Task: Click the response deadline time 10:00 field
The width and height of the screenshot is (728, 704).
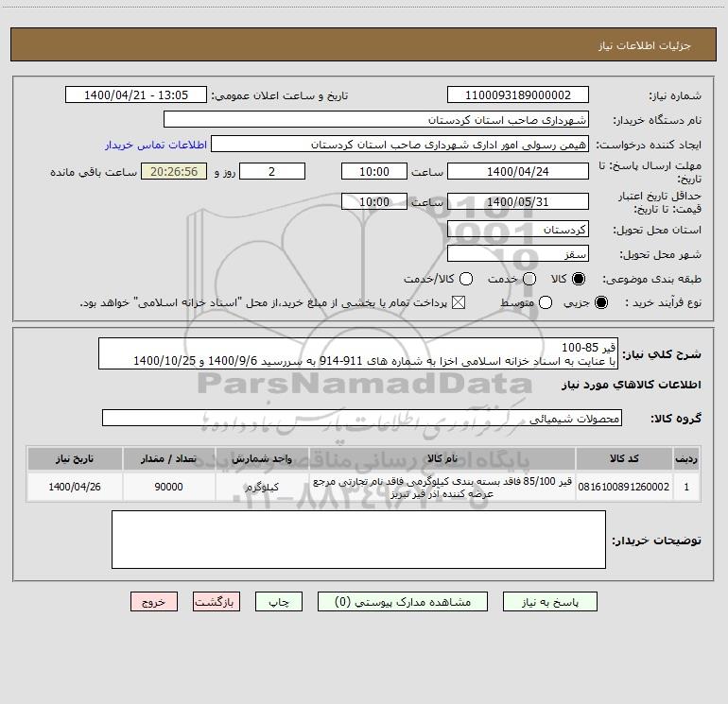Action: point(374,171)
